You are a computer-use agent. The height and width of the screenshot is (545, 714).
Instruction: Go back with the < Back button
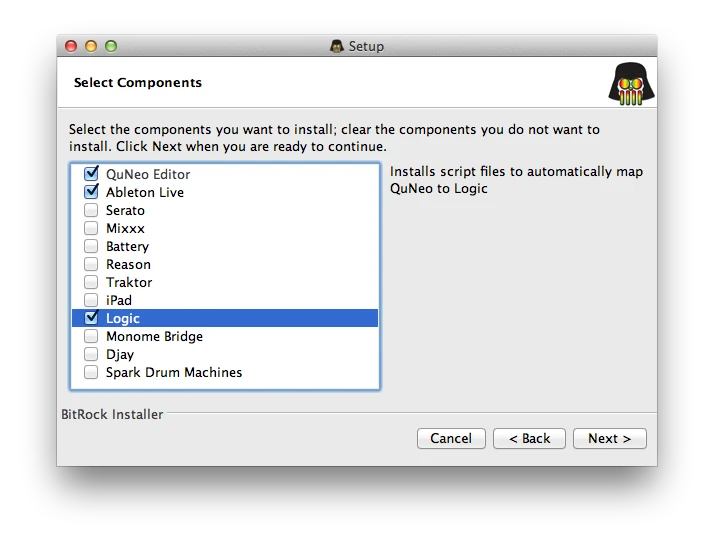point(529,438)
